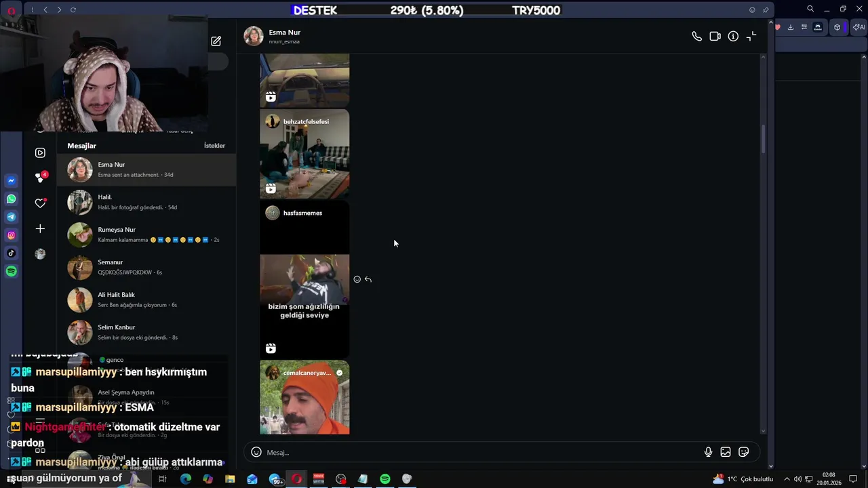
Task: Open the Halil. conversation
Action: 146,202
